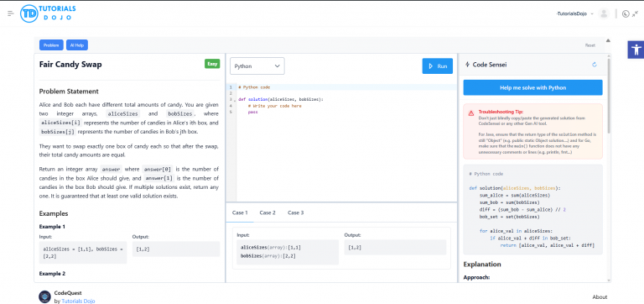
Task: Click Help me solve with Python
Action: click(532, 87)
